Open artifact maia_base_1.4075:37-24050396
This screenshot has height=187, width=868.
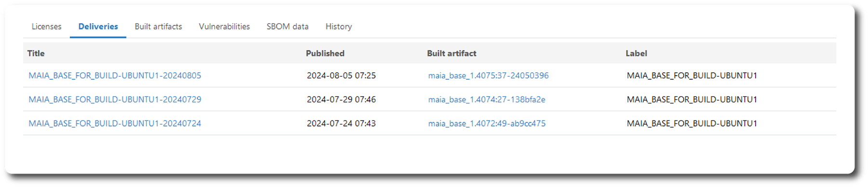(488, 76)
